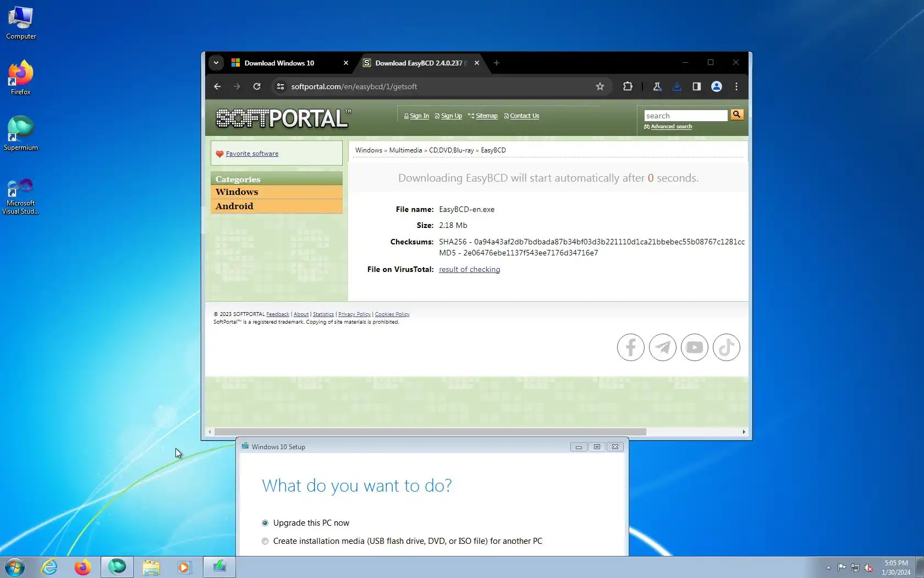The height and width of the screenshot is (578, 924).
Task: Launch Firefox from the desktop shortcut
Action: (x=21, y=78)
